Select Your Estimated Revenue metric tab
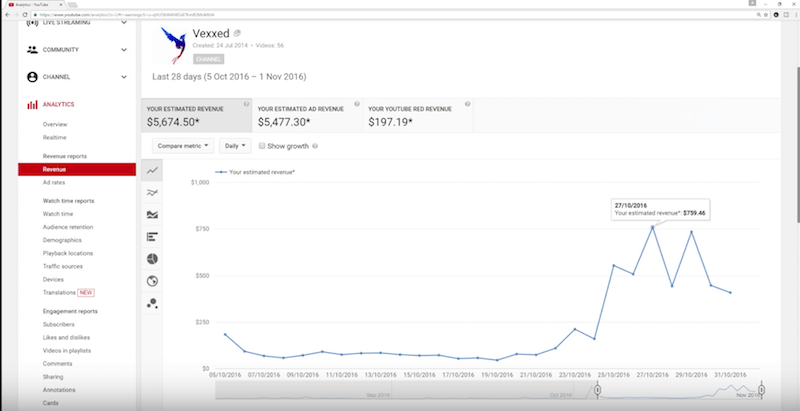This screenshot has height=411, width=800. (x=196, y=116)
